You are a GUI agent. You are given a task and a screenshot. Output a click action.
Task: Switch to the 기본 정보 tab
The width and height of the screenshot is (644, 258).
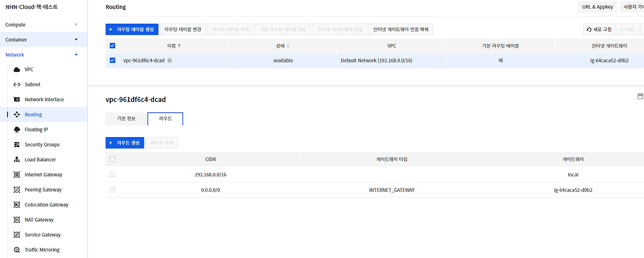(126, 118)
